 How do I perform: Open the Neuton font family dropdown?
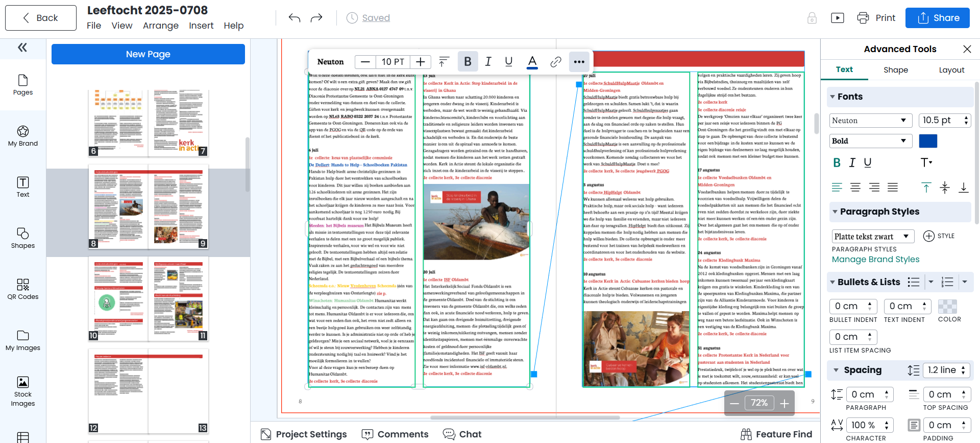click(x=871, y=121)
